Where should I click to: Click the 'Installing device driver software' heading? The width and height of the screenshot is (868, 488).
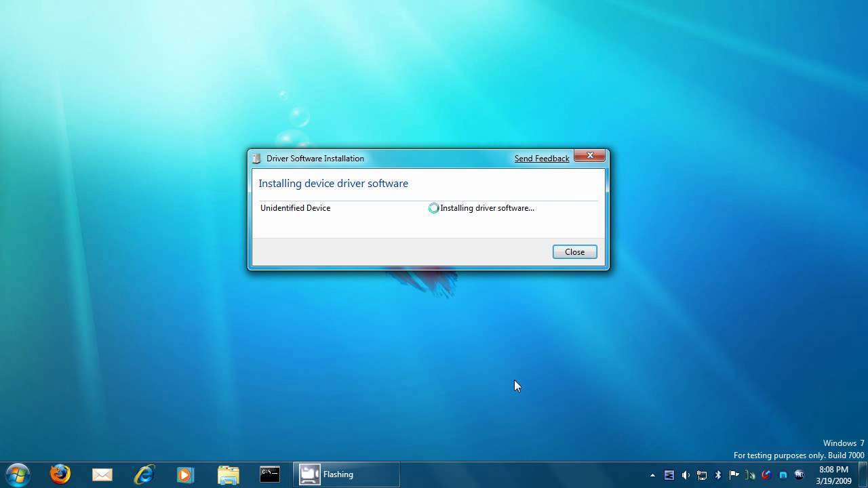[x=333, y=184]
